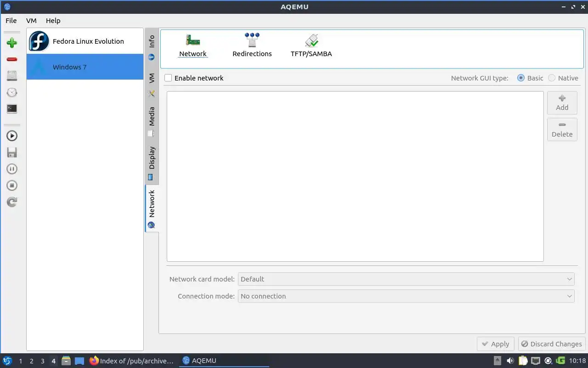This screenshot has height=368, width=588.
Task: Switch to the Display vertical tab
Action: (152, 163)
